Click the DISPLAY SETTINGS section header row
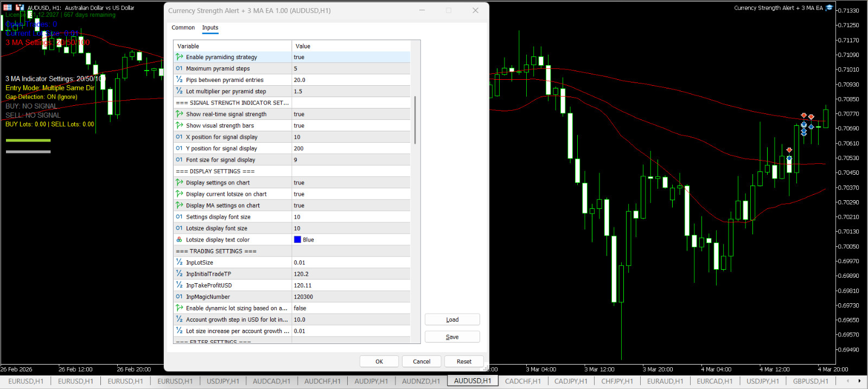The height and width of the screenshot is (389, 868). pyautogui.click(x=292, y=171)
